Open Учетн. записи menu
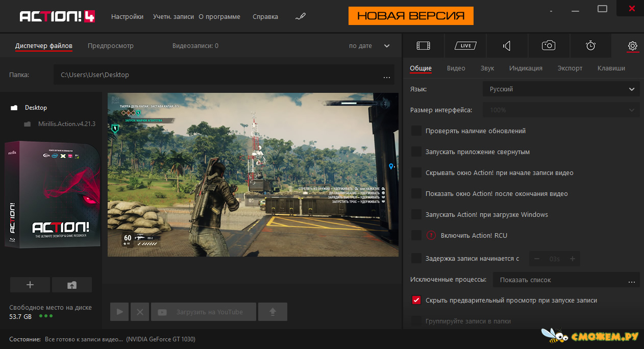This screenshot has height=349, width=644. 174,16
